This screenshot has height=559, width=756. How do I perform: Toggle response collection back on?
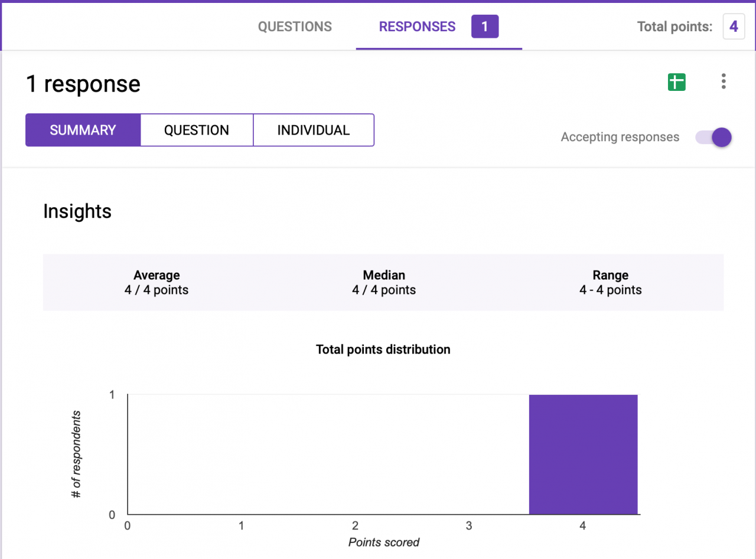(713, 137)
